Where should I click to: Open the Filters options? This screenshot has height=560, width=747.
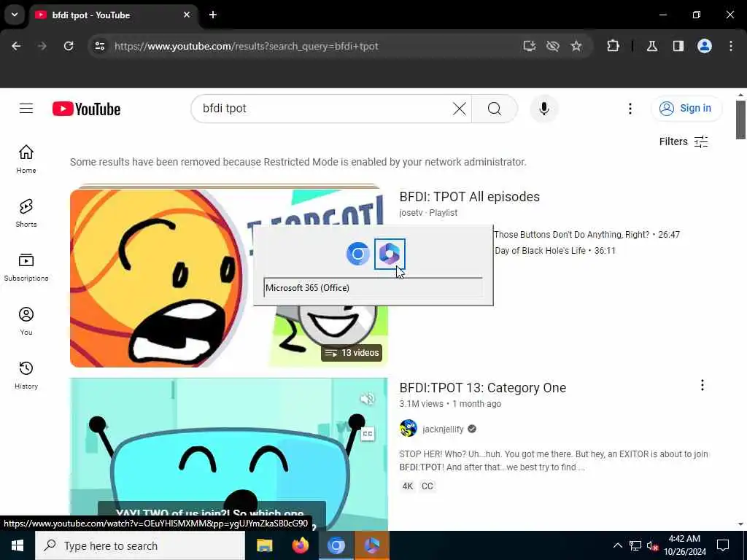click(683, 141)
